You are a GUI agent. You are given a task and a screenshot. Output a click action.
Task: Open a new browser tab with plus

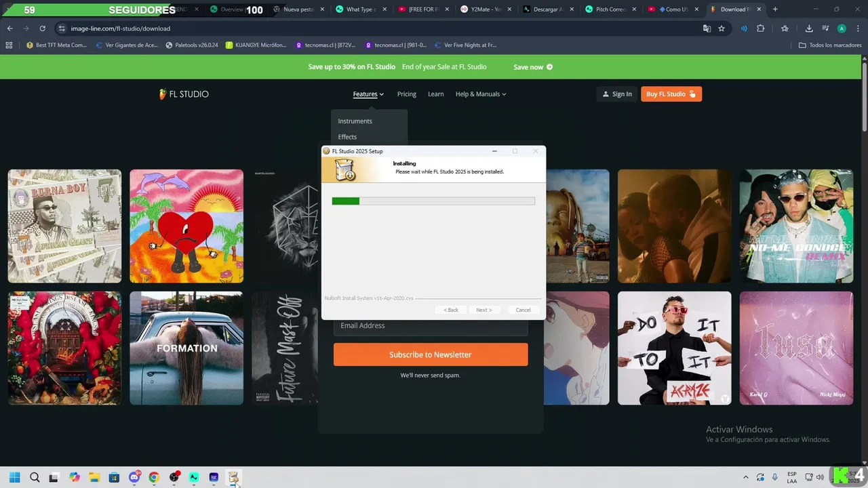[x=775, y=9]
